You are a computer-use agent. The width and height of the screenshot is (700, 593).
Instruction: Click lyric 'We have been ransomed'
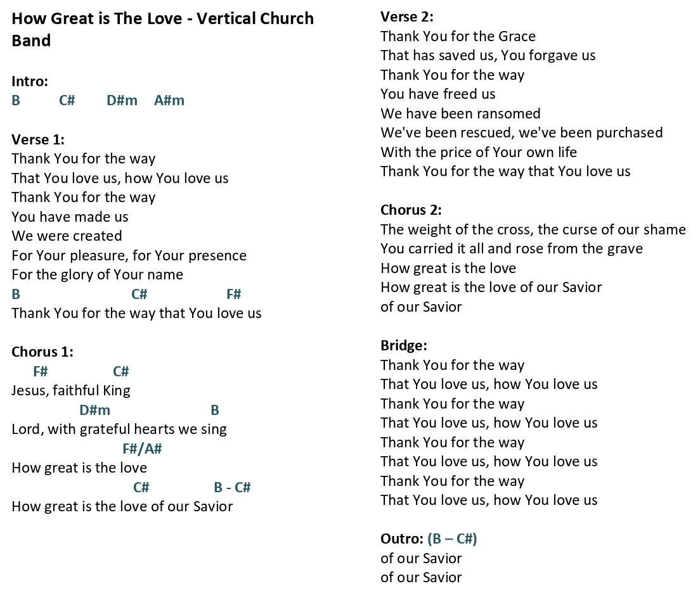click(x=460, y=114)
